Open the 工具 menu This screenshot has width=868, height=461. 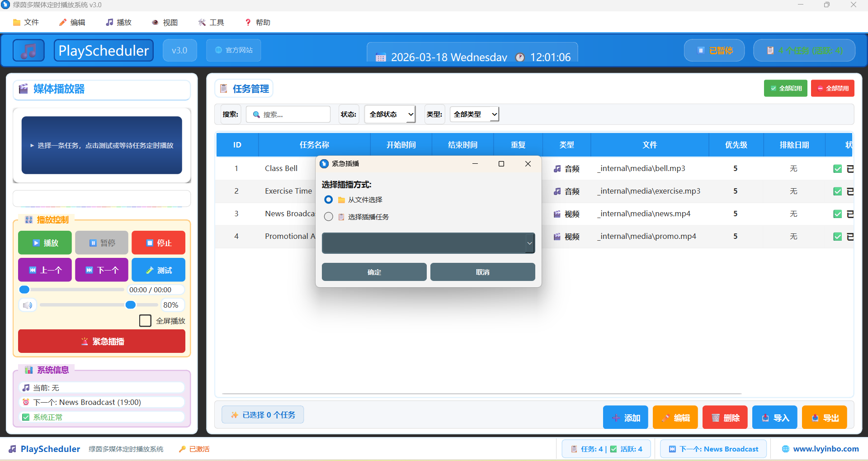click(211, 22)
